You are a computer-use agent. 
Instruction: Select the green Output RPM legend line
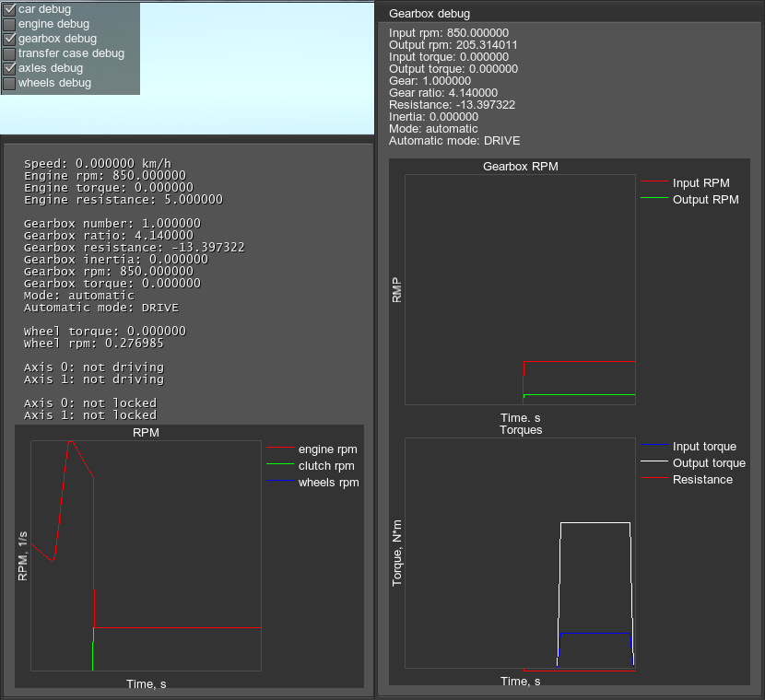[x=653, y=199]
